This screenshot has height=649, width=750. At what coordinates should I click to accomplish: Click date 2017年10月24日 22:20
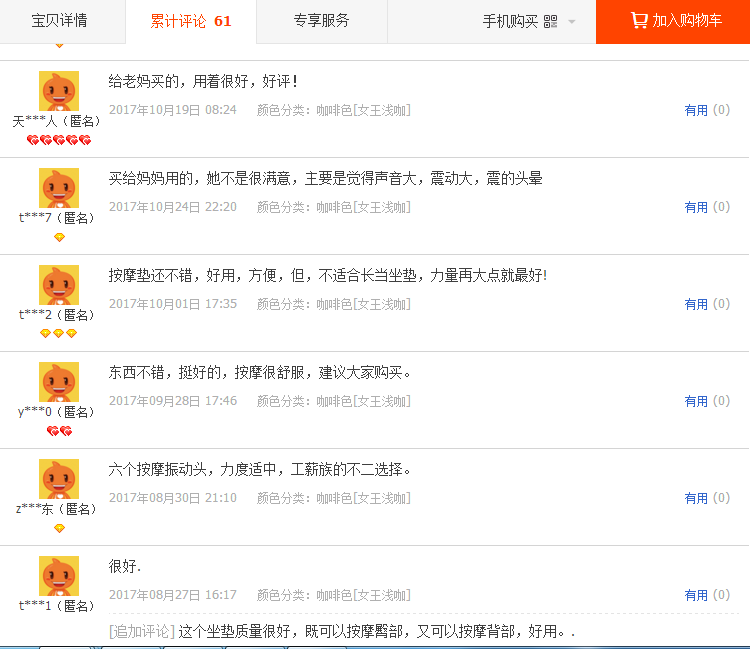click(173, 208)
